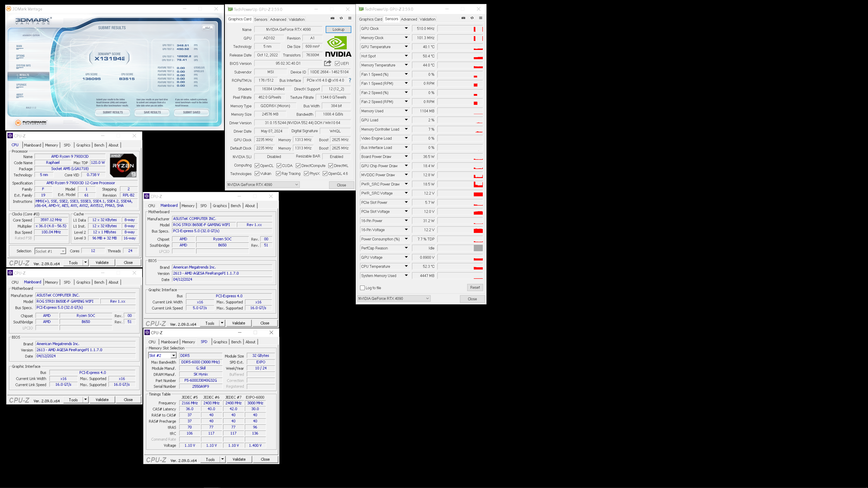This screenshot has width=868, height=488.
Task: Click the Bus Interface question mark icon
Action: point(350,80)
